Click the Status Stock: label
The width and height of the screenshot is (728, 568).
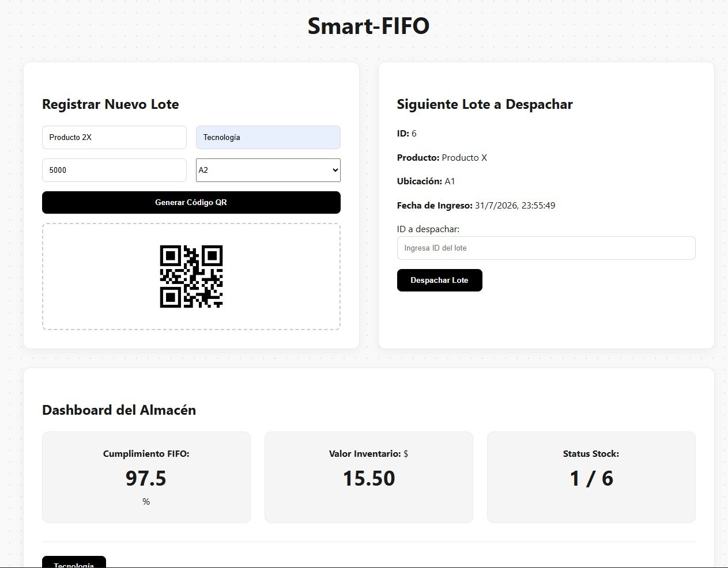pos(591,453)
